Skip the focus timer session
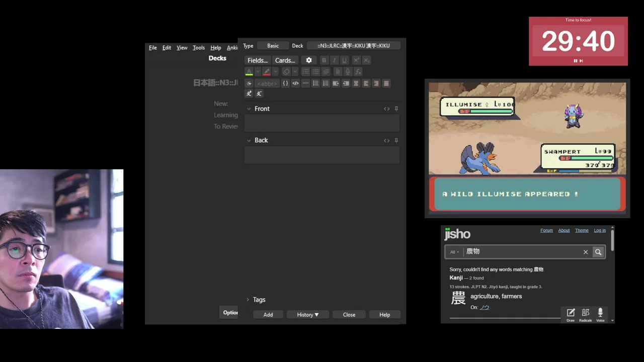 coord(581,61)
